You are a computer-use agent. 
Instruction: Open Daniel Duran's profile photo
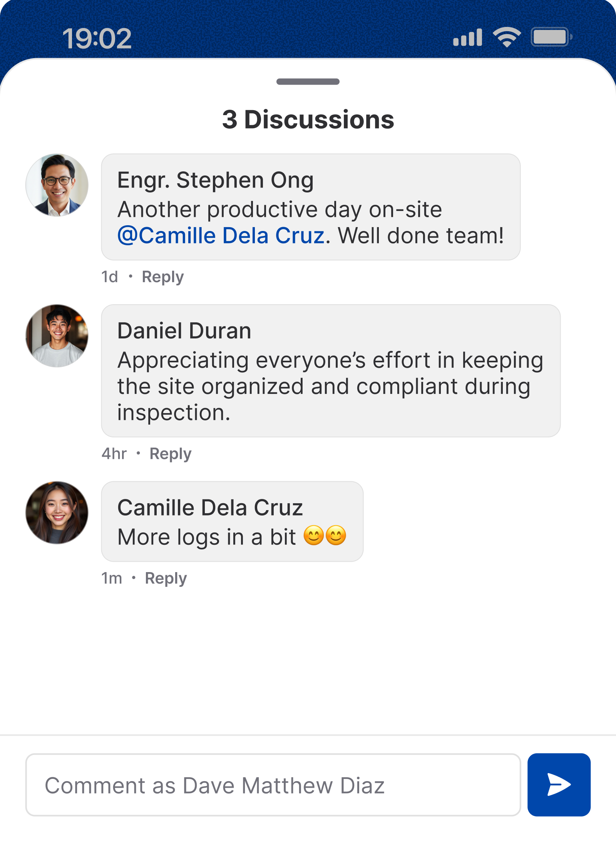click(57, 336)
